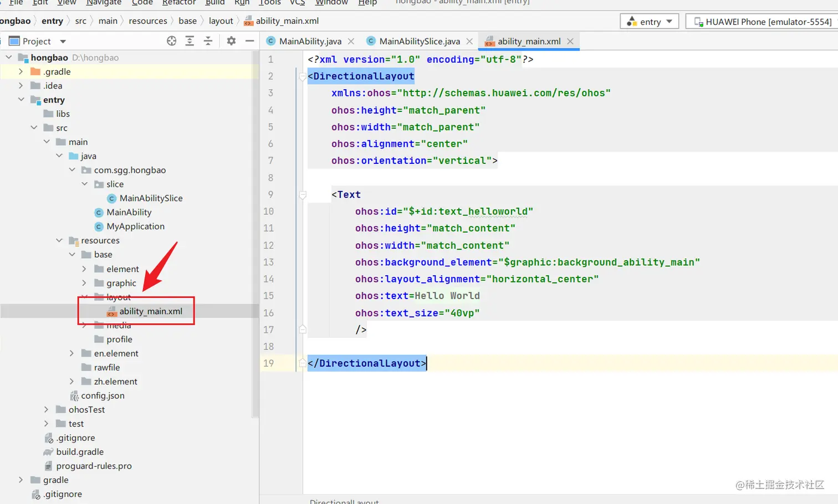Click fold marker at line 17
This screenshot has height=504, width=838.
pyautogui.click(x=303, y=330)
